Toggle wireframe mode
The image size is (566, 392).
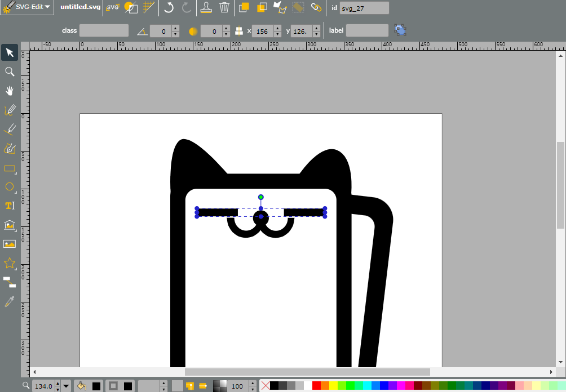click(x=131, y=7)
